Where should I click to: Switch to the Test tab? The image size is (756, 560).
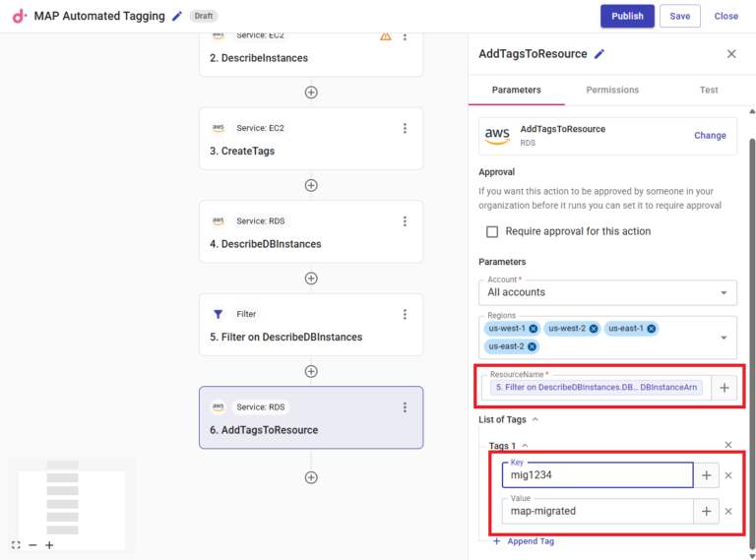(709, 90)
